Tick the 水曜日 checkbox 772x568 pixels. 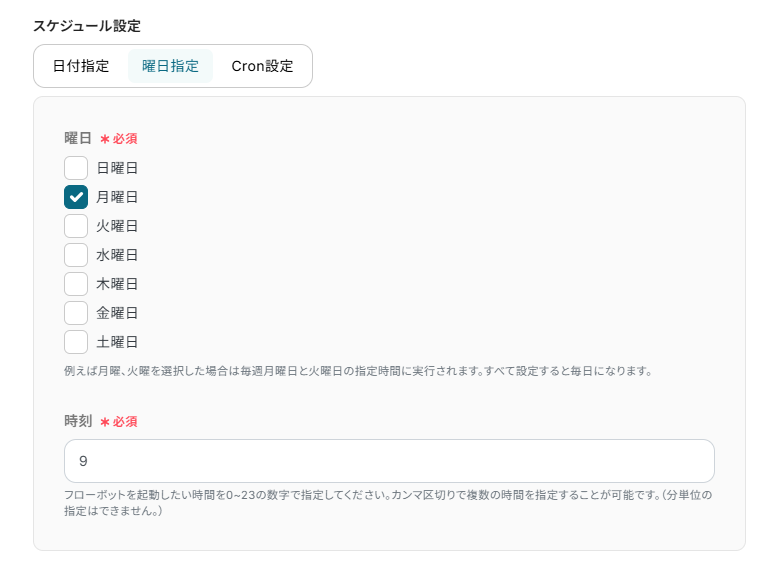pos(76,255)
